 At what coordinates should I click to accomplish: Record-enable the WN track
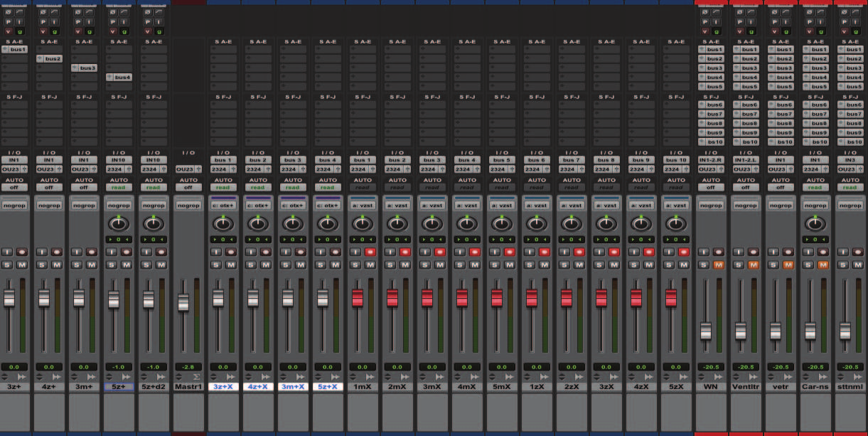click(x=718, y=252)
